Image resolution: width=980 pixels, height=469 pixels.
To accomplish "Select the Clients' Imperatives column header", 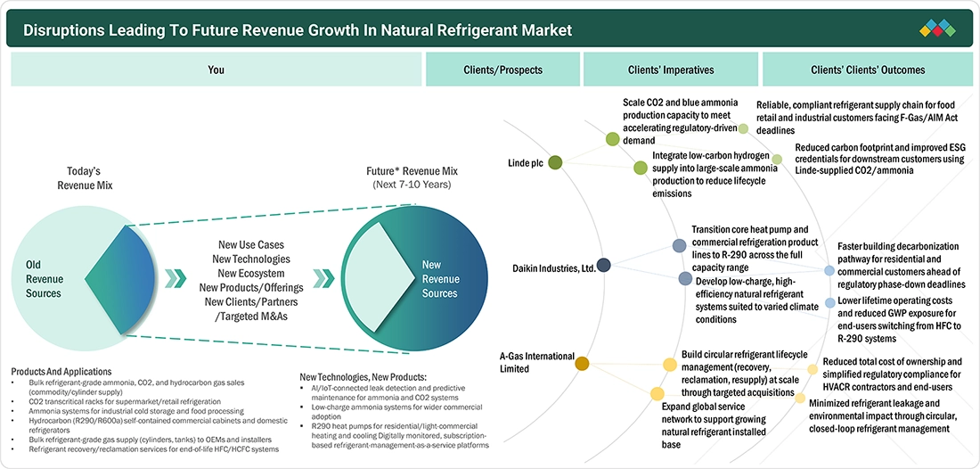I will [x=671, y=70].
